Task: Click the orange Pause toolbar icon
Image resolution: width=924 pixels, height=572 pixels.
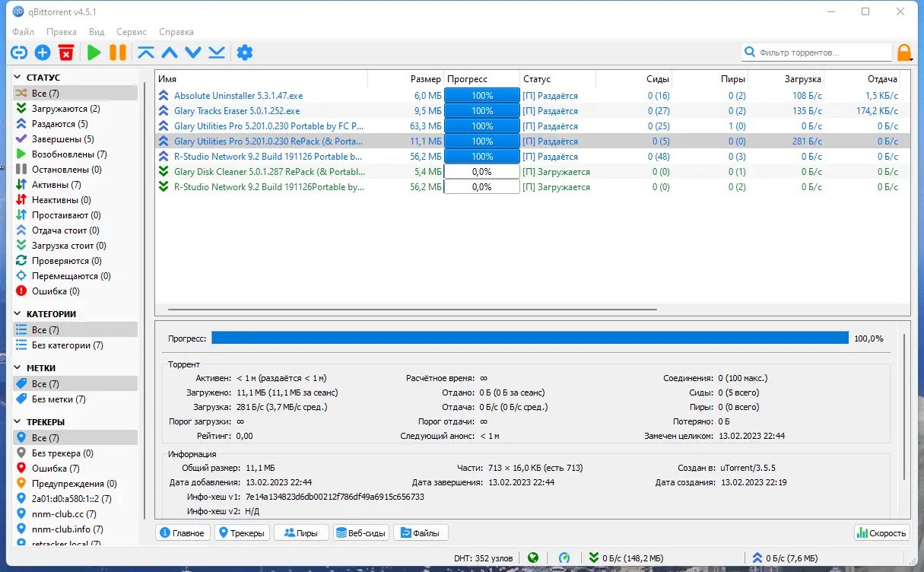Action: pos(117,52)
